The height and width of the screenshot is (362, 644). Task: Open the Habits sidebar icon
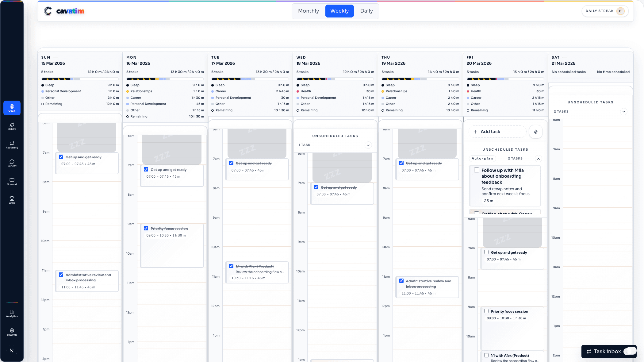(12, 126)
